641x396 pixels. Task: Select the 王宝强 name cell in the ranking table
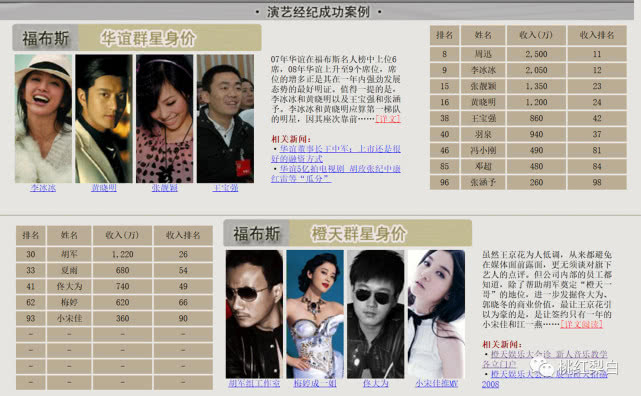click(x=483, y=118)
